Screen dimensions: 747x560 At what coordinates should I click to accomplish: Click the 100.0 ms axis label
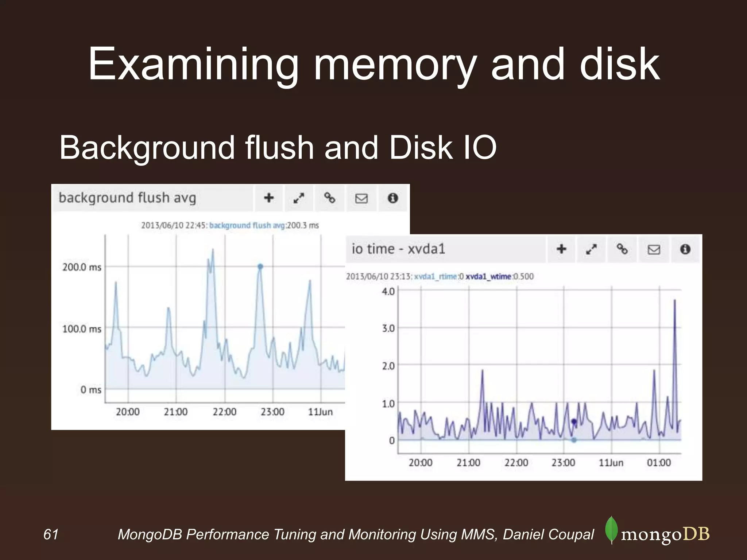(x=82, y=329)
